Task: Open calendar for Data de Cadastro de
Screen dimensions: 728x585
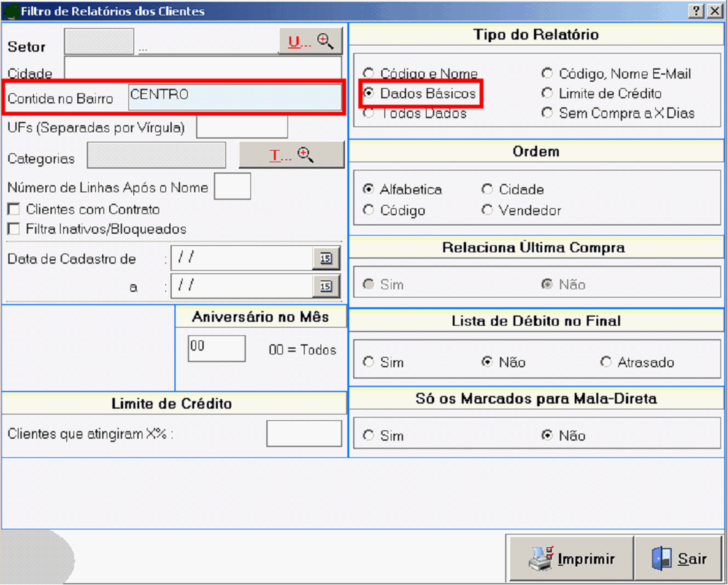Action: click(326, 259)
